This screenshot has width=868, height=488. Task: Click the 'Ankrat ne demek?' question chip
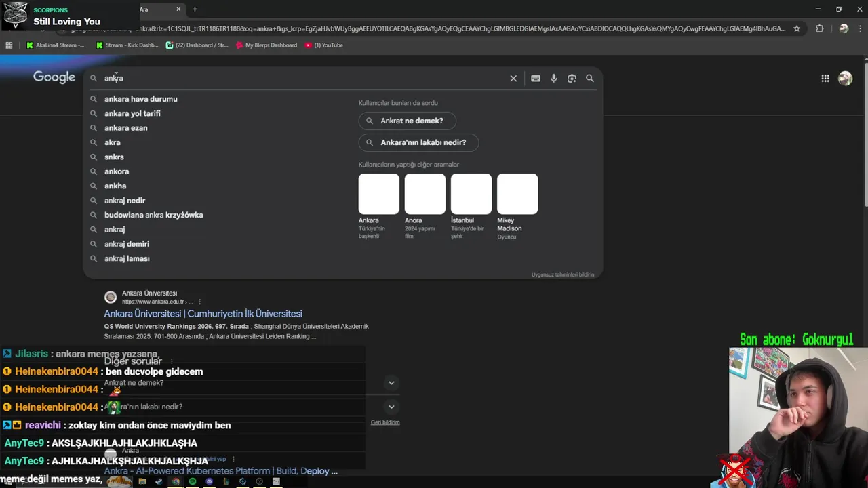[x=407, y=121]
